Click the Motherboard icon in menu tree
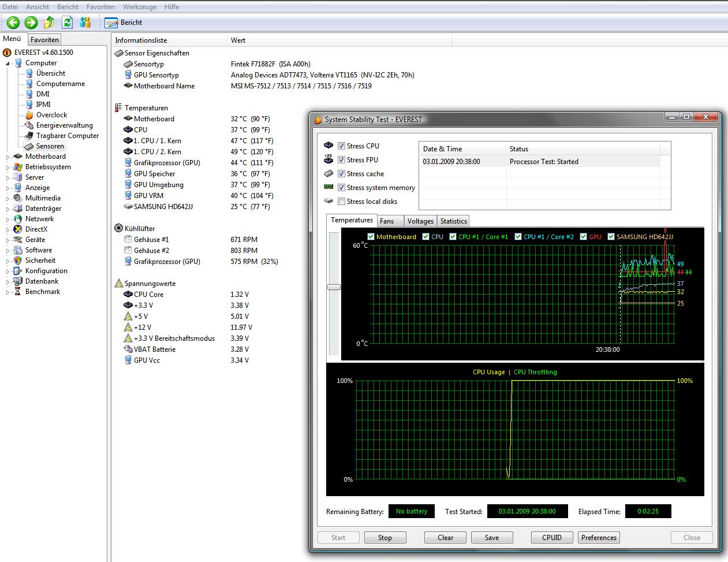728x562 pixels. 18,157
